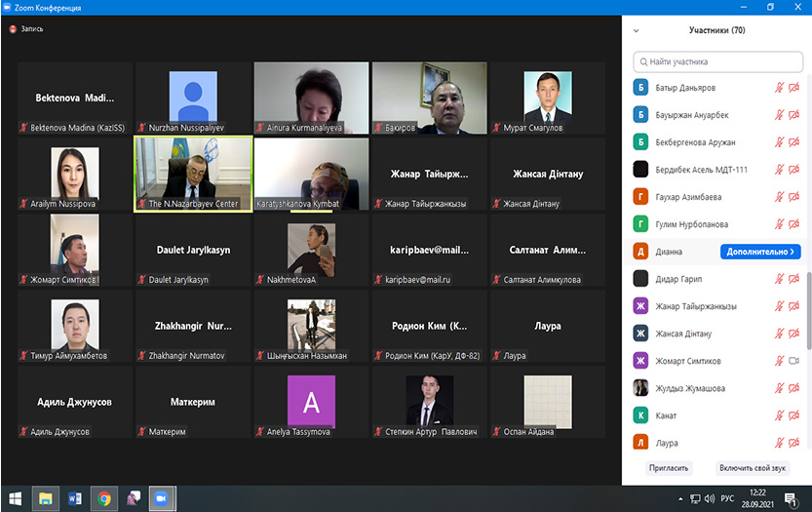Toggle the video status for Канат

pyautogui.click(x=793, y=415)
